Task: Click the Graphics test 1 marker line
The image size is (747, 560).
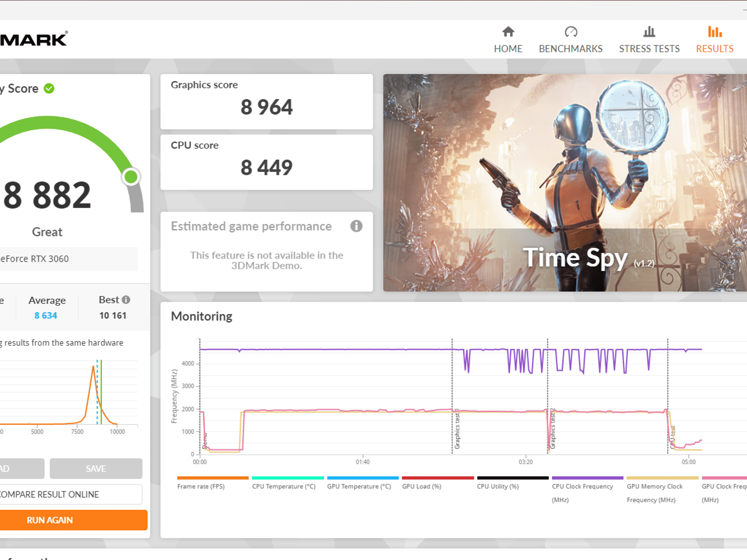Action: click(452, 396)
